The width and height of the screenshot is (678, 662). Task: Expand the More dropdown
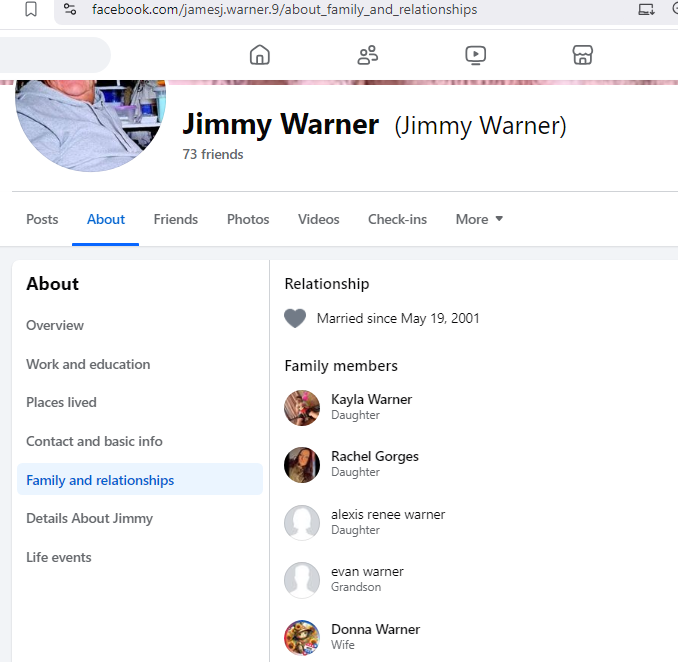[479, 219]
